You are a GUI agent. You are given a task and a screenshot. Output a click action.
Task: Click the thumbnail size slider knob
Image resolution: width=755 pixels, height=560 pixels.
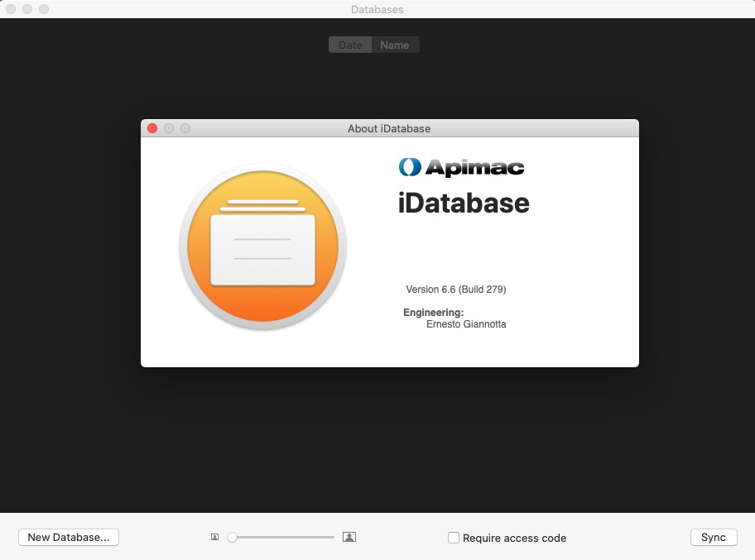(x=232, y=538)
